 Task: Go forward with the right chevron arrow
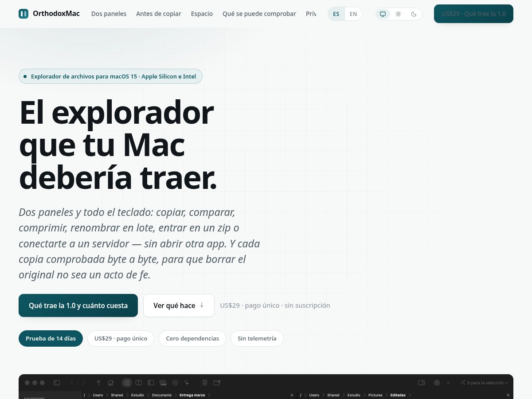(x=83, y=383)
